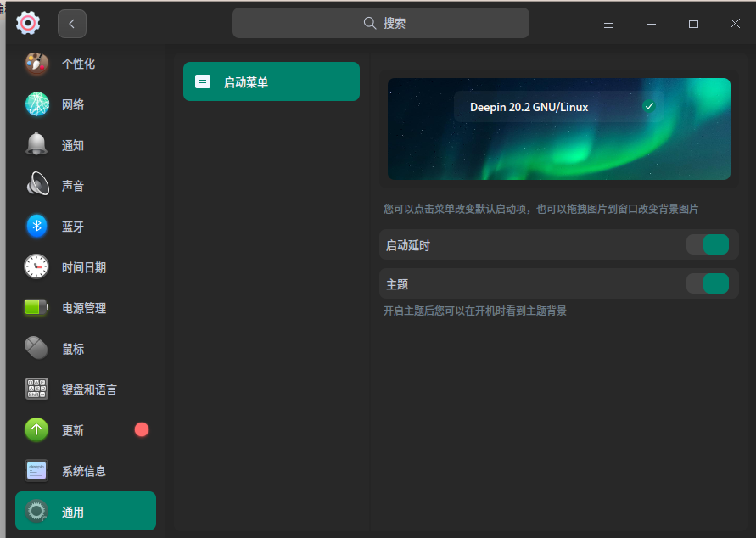Select 键盘和语言 label in the sidebar
This screenshot has width=756, height=538.
[89, 389]
